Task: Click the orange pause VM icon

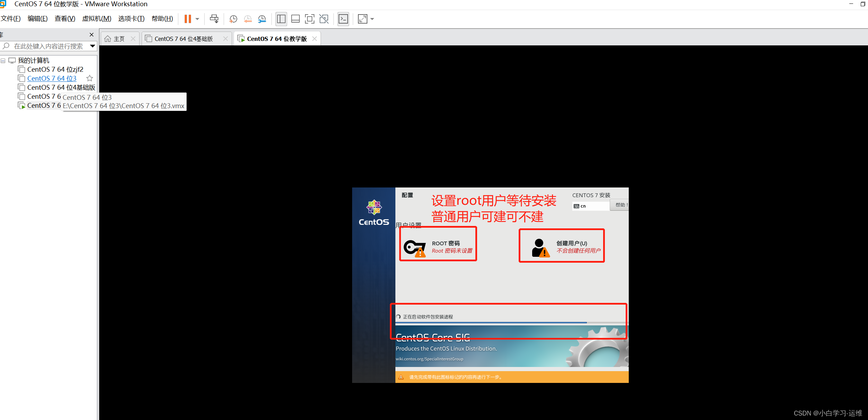Action: click(x=188, y=19)
